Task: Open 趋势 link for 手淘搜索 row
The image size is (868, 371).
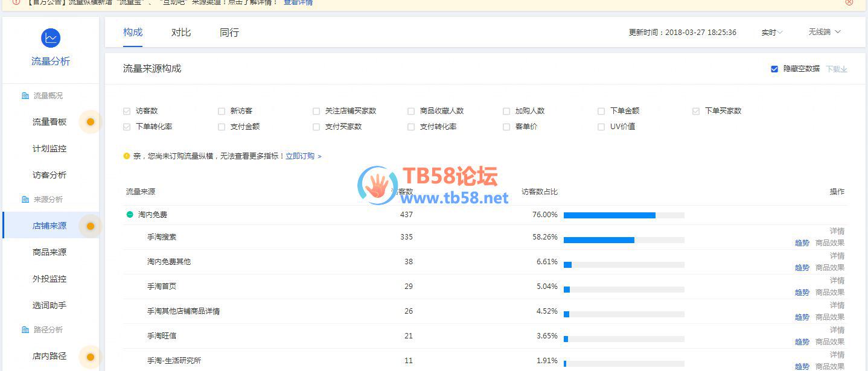Action: [802, 243]
